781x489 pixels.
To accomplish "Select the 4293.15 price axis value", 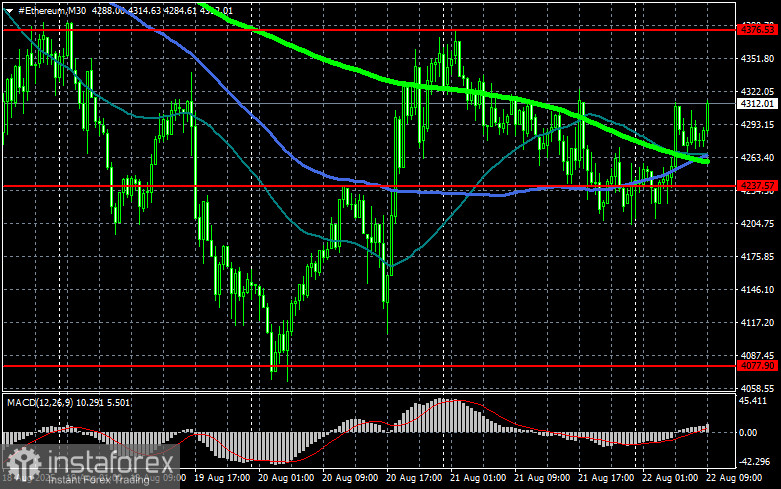I will [x=757, y=124].
